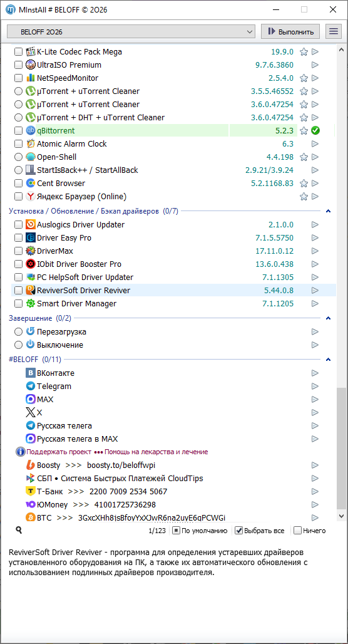
Task: Click the green qBittorrent installed checkmark icon
Action: click(315, 130)
